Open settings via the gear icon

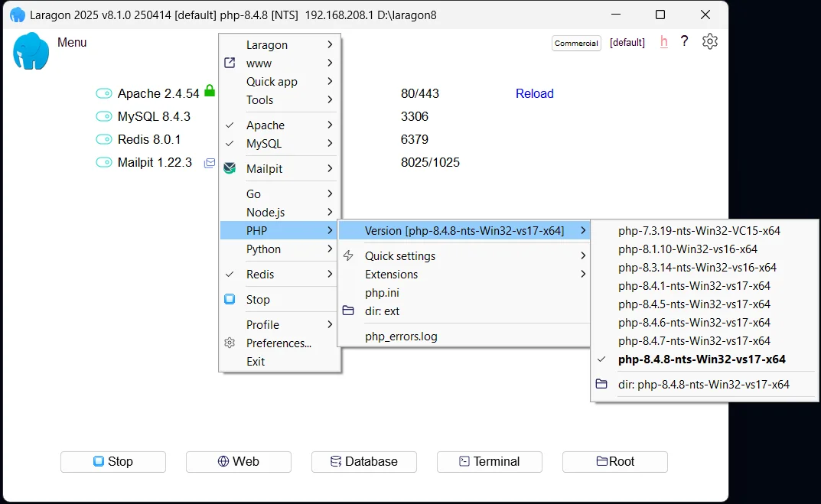[x=709, y=42]
